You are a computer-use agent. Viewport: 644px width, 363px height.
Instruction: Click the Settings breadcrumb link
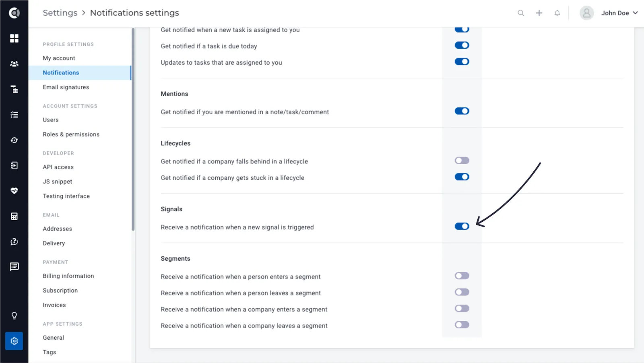tap(60, 13)
